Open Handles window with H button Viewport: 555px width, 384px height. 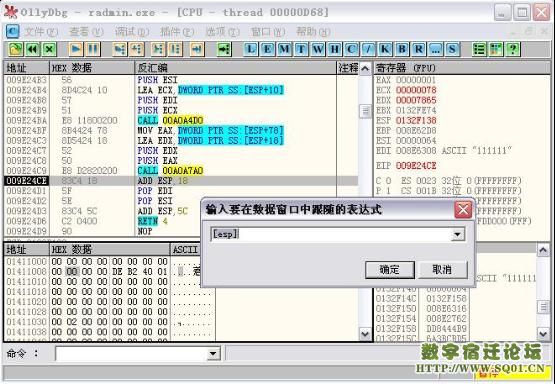(334, 49)
